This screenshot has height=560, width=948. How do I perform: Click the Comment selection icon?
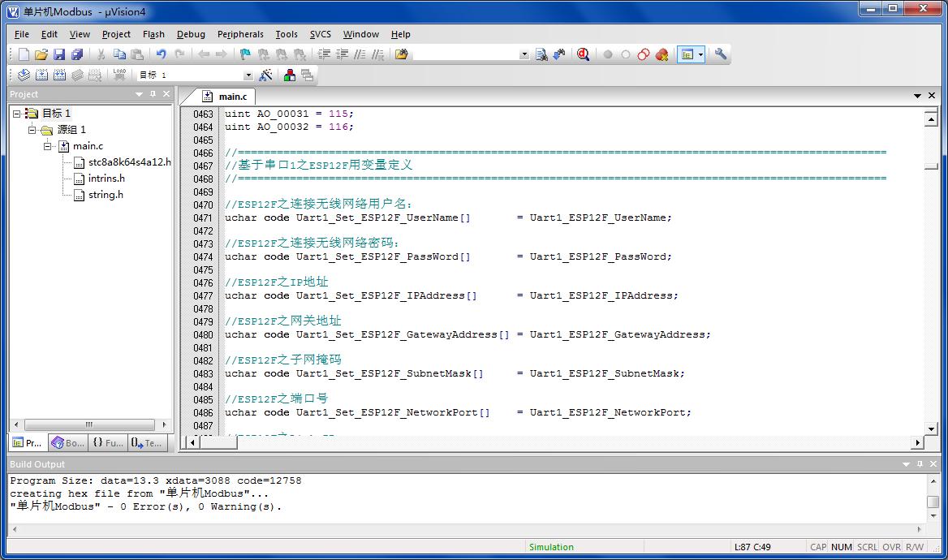360,54
